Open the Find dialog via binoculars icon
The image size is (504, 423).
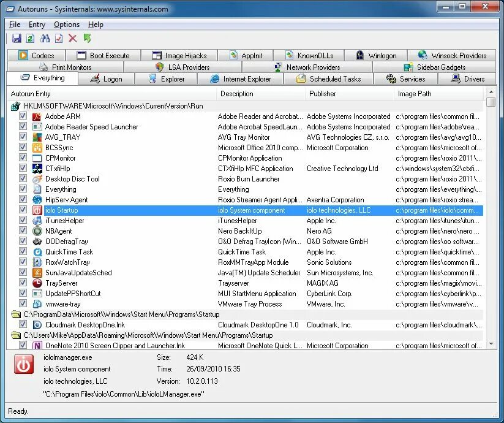tap(45, 38)
